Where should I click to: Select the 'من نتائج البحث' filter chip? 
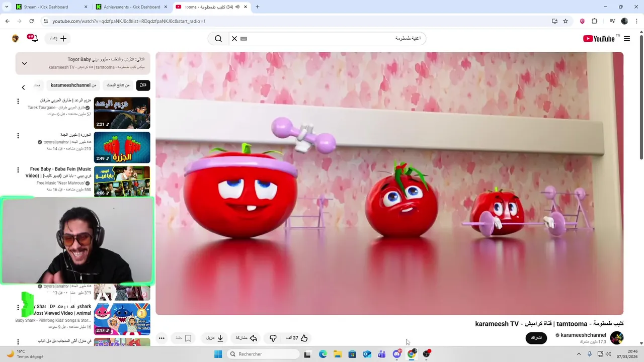click(x=118, y=85)
